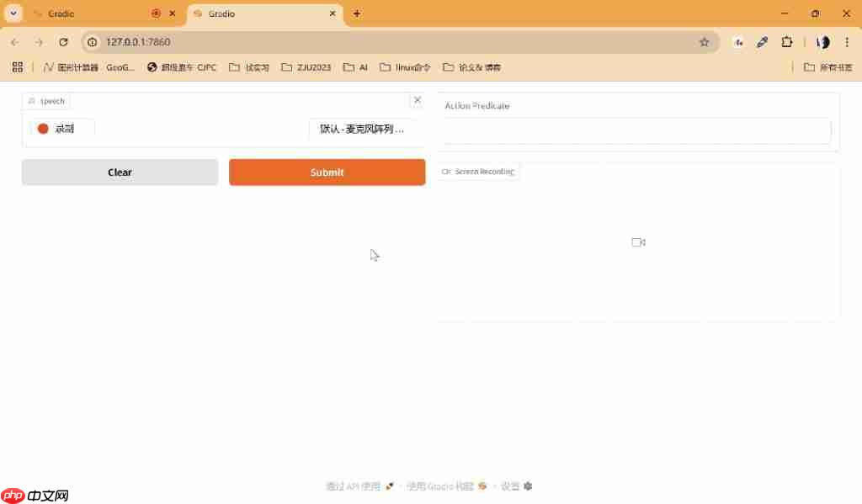Expand the bookmarks bar 所有书签 folder

click(x=827, y=67)
